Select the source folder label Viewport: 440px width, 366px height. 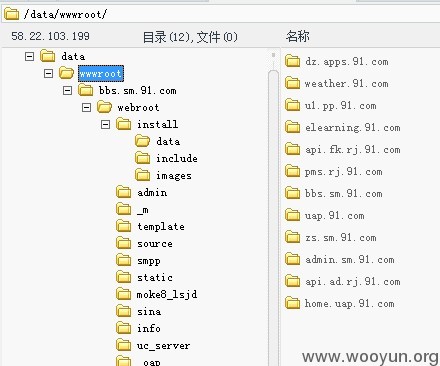pos(155,244)
